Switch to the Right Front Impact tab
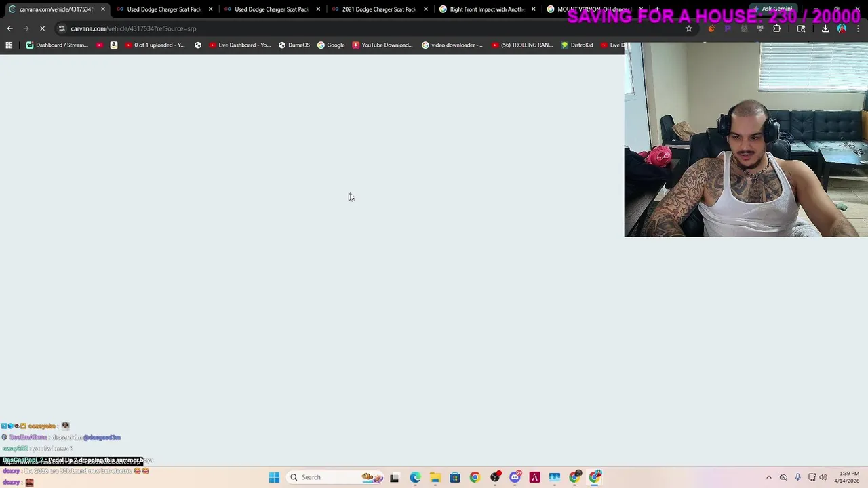 (486, 9)
